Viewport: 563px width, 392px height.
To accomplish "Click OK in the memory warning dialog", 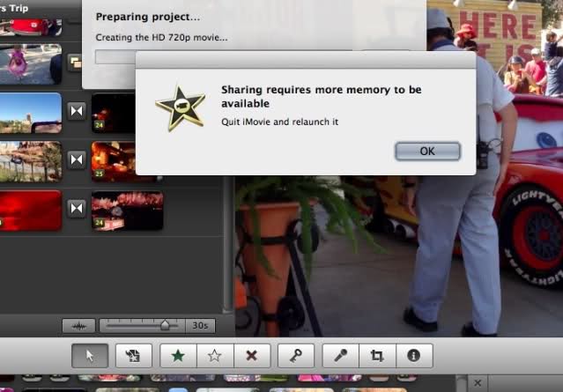I will (427, 152).
